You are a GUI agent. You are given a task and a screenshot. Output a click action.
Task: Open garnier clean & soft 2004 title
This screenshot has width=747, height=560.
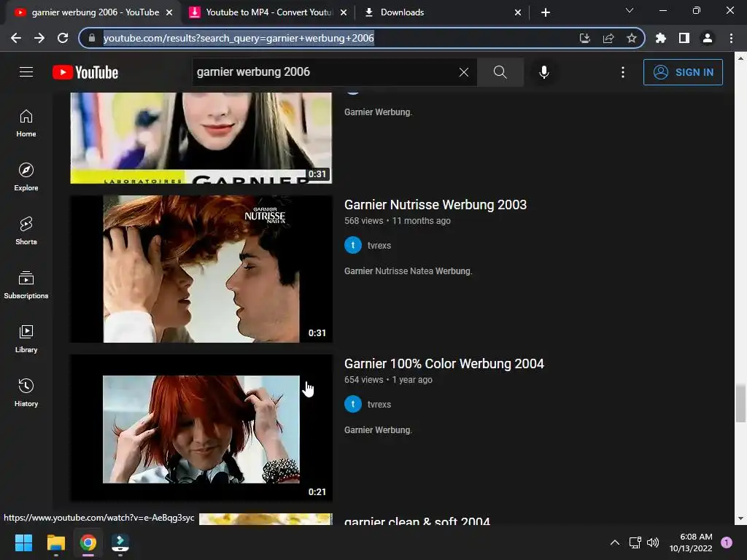tap(417, 521)
